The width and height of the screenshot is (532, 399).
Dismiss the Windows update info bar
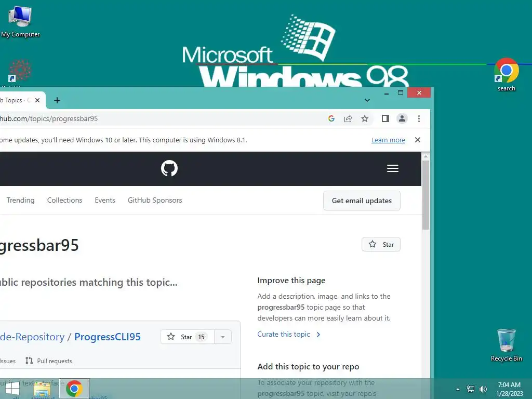point(418,140)
